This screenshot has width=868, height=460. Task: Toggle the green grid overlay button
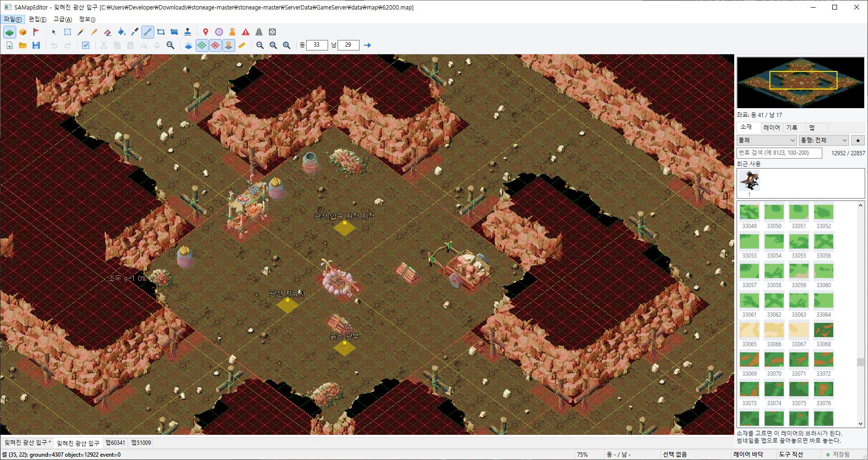coord(202,45)
